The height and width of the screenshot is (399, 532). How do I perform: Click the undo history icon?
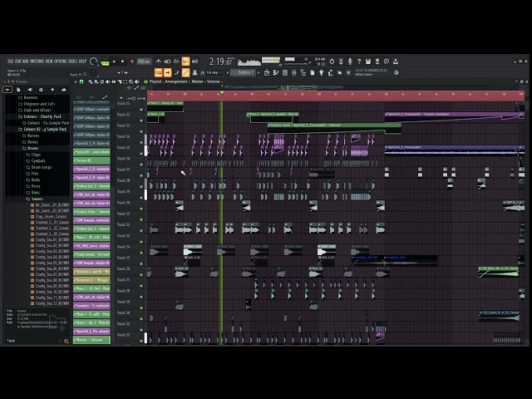click(x=332, y=62)
